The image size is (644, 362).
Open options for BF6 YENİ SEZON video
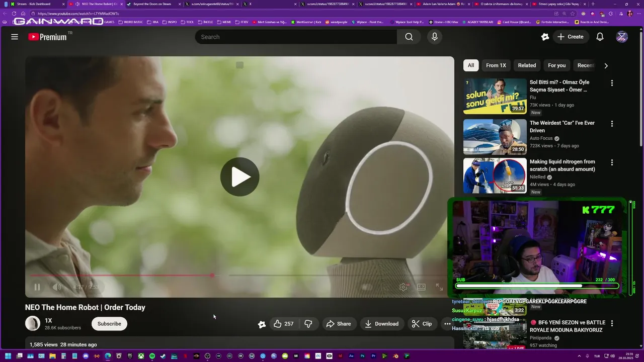coord(612,323)
